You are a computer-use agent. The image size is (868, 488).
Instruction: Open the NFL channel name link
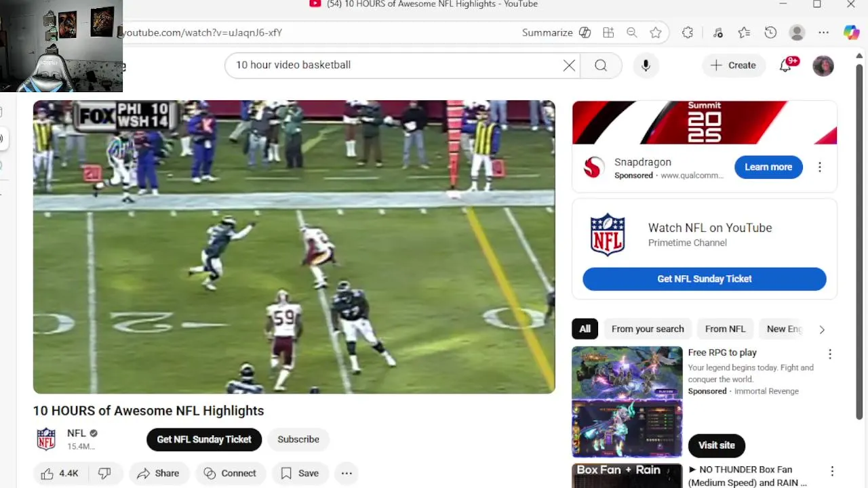coord(77,433)
